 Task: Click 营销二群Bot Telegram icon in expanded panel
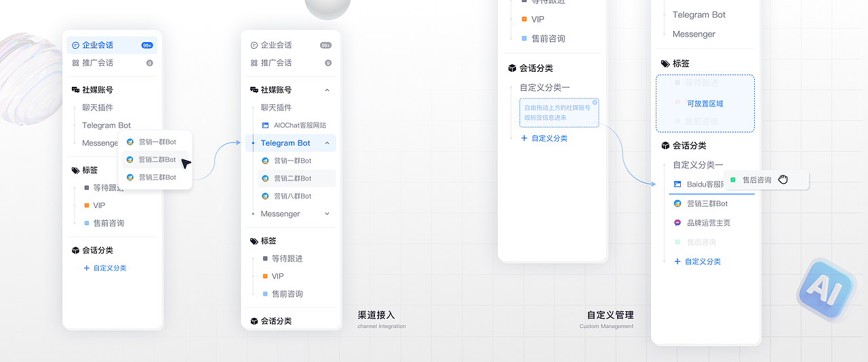pos(266,178)
